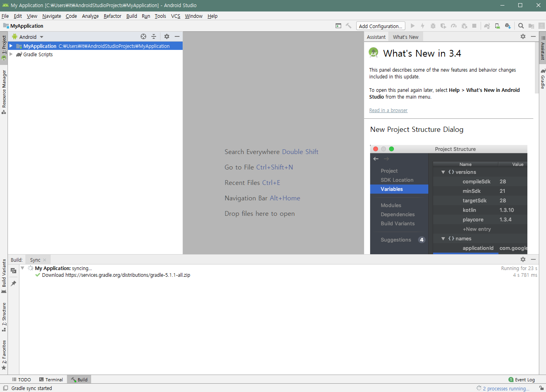Open the VCS menu

click(x=176, y=16)
